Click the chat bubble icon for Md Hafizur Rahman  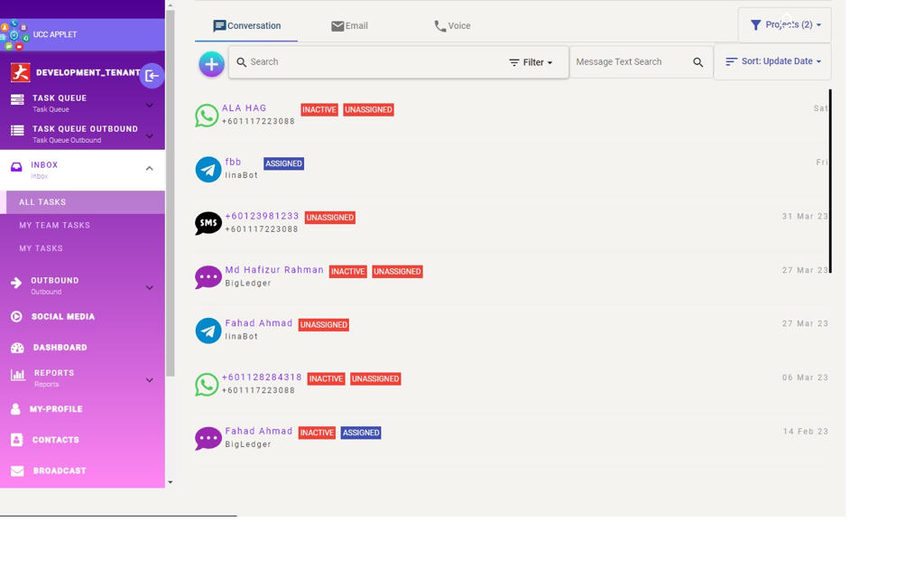[208, 277]
